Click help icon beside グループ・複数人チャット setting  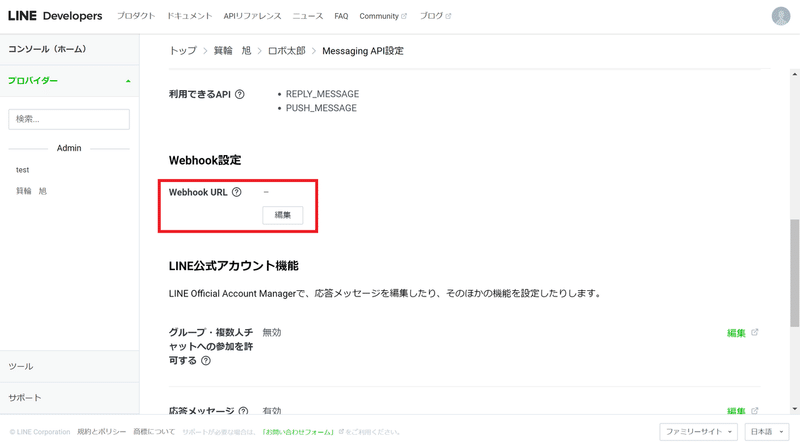click(x=206, y=361)
